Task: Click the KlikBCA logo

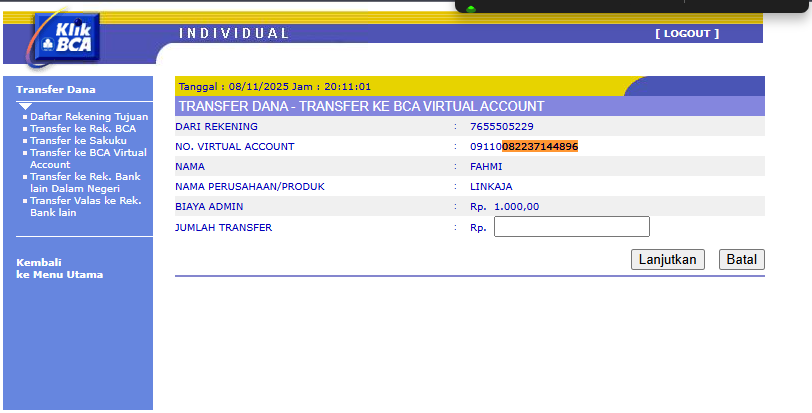Action: pos(65,38)
